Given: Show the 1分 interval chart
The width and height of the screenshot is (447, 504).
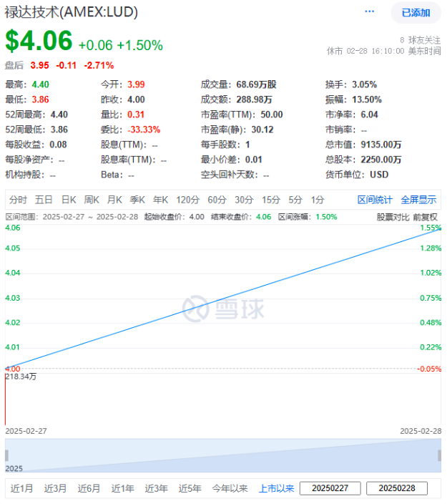Looking at the screenshot, I should tap(318, 200).
